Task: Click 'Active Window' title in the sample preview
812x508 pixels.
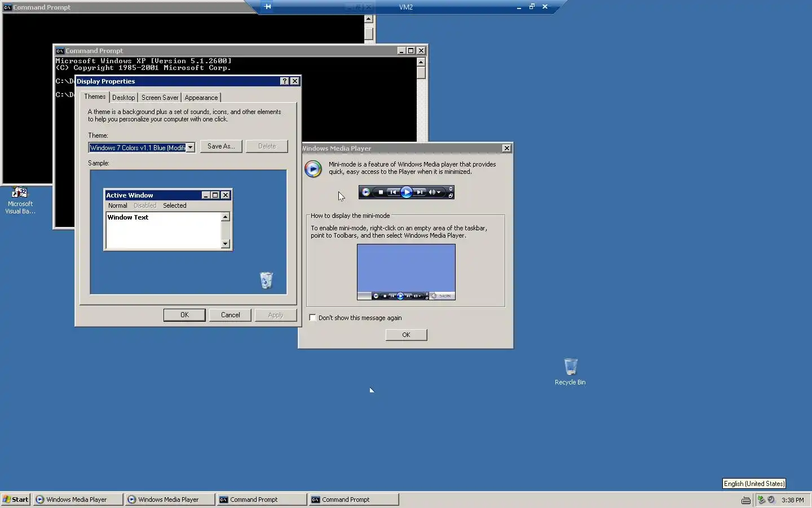Action: pyautogui.click(x=130, y=195)
